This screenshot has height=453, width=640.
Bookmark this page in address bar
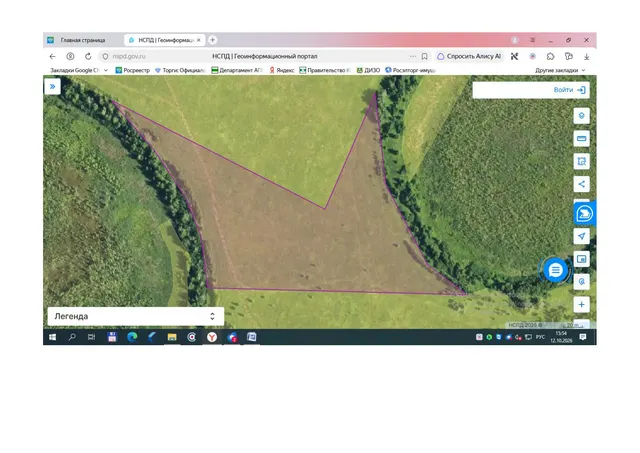tap(424, 56)
